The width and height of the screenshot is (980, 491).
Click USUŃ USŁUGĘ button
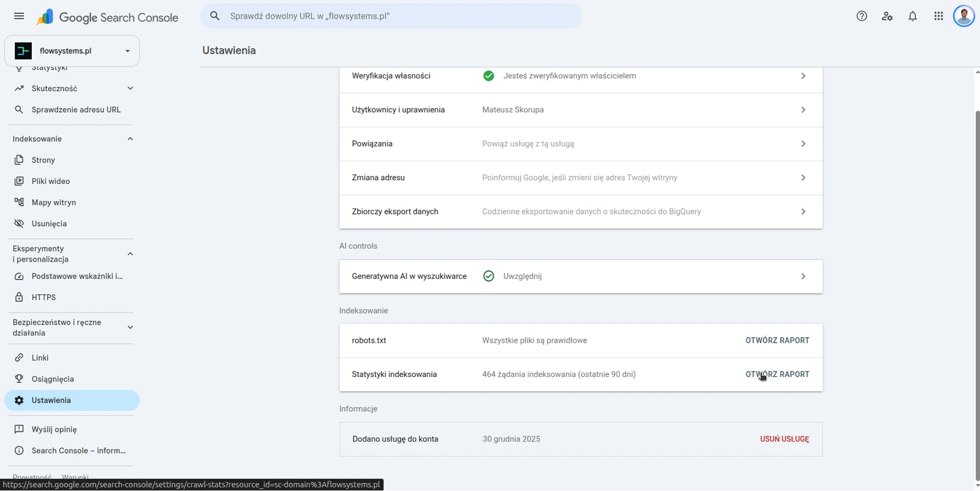tap(785, 440)
